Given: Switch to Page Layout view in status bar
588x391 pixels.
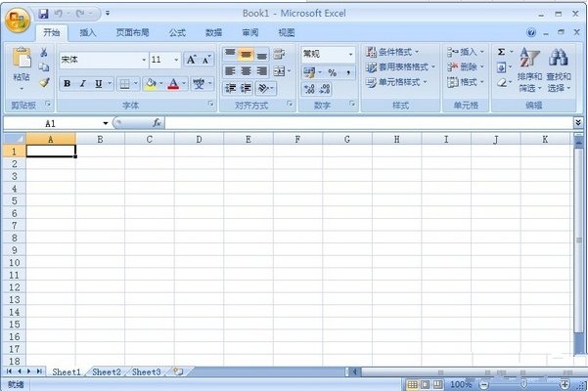Looking at the screenshot, I should click(x=425, y=384).
